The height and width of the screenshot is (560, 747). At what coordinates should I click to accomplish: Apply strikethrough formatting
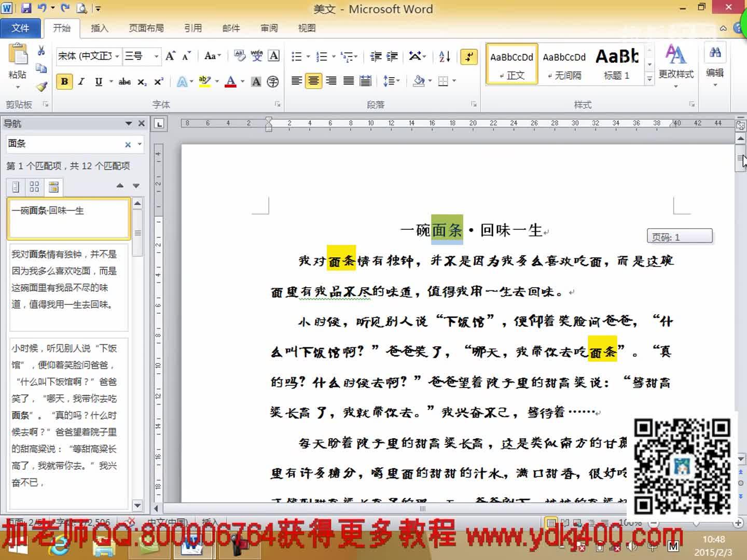coord(124,81)
